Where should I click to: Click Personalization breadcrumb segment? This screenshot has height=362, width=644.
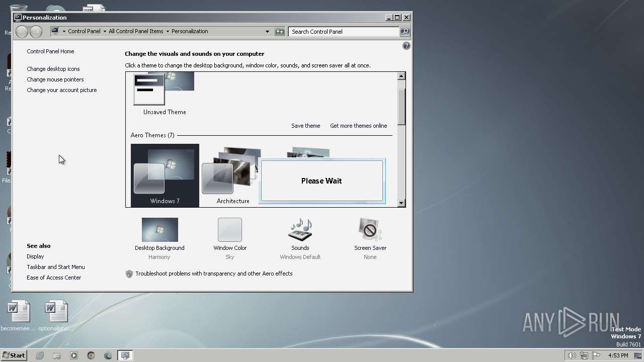(x=190, y=31)
